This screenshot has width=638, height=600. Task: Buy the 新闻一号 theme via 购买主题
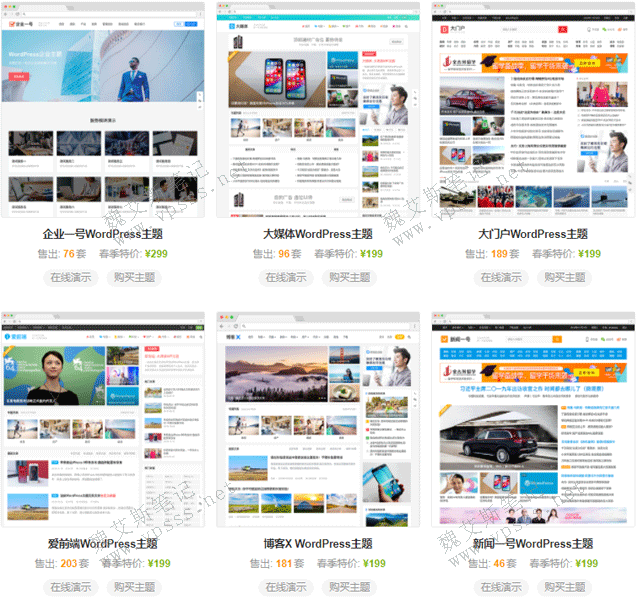(x=564, y=587)
